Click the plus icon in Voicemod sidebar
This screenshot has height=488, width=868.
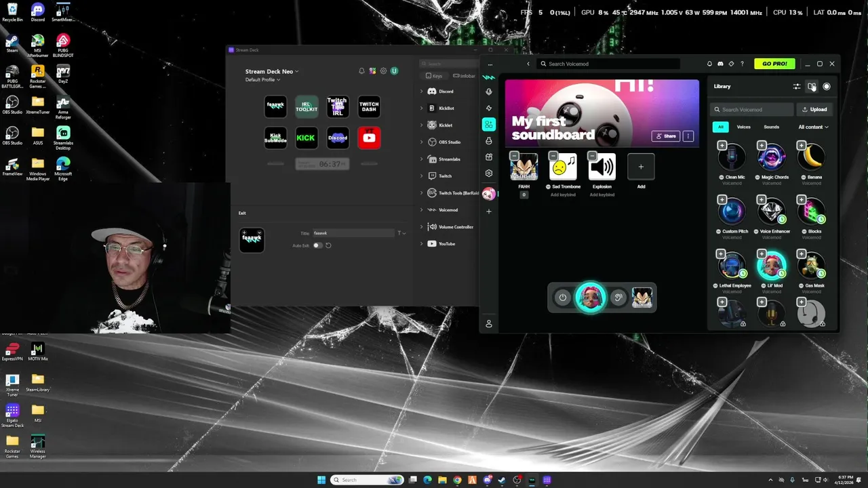488,211
